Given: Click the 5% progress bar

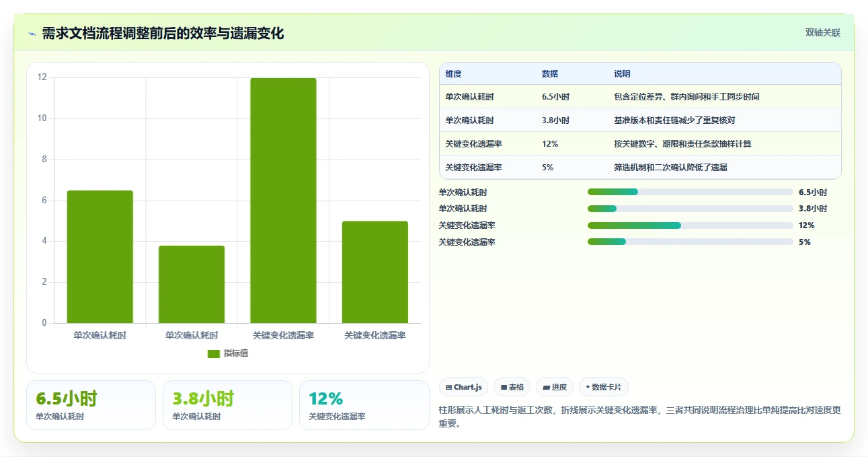Looking at the screenshot, I should click(691, 242).
